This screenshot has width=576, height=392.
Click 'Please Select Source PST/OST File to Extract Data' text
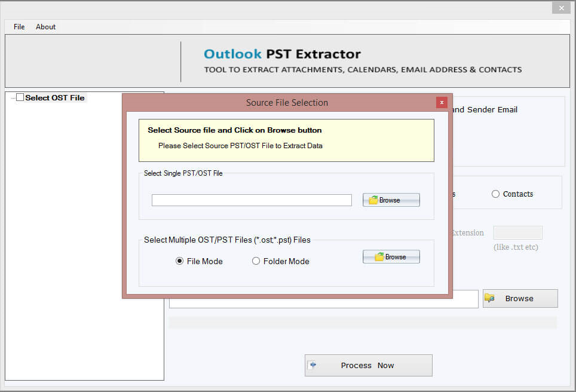[240, 146]
